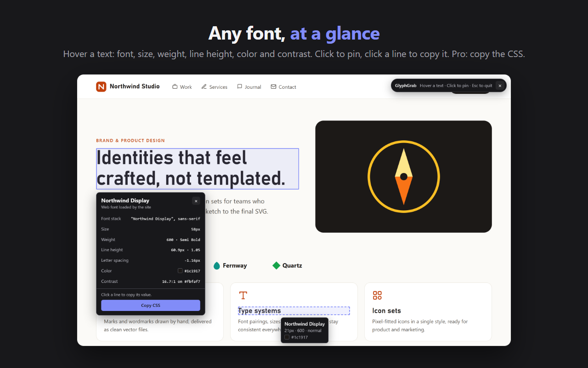This screenshot has height=368, width=588.
Task: Click the Icon sets grid icon
Action: coord(377,295)
